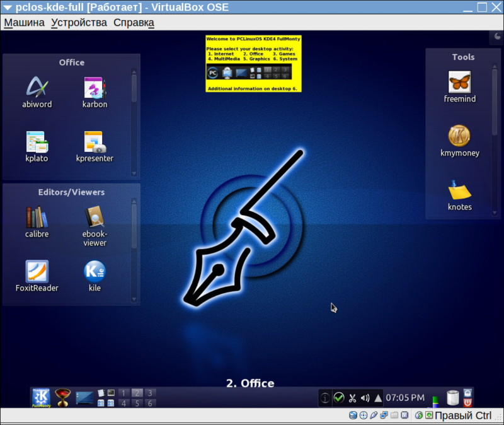
Task: Click the VirtualBox keyboard capture arrow icon
Action: (x=429, y=416)
